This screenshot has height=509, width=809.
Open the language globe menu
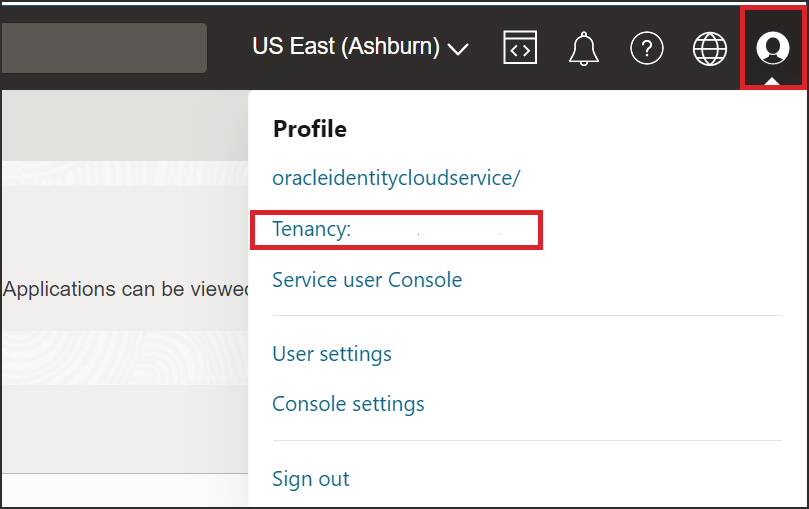pos(710,47)
